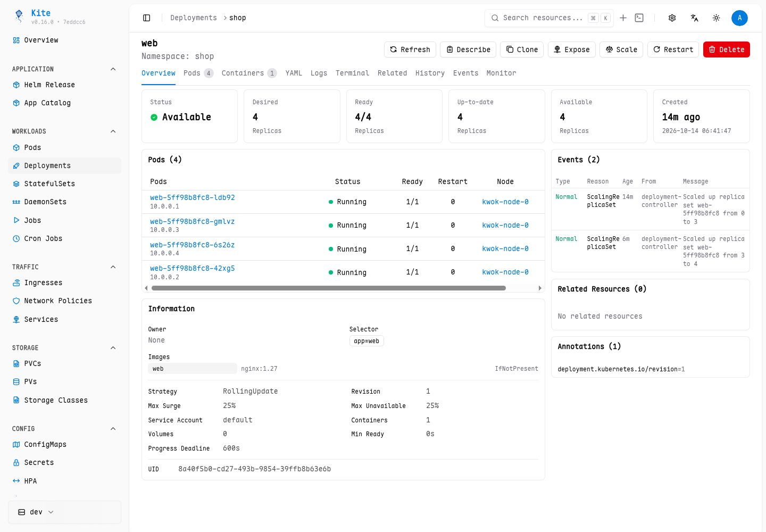Open kwok-node-0 link for pod gmlvz
766x532 pixels.
pos(505,226)
